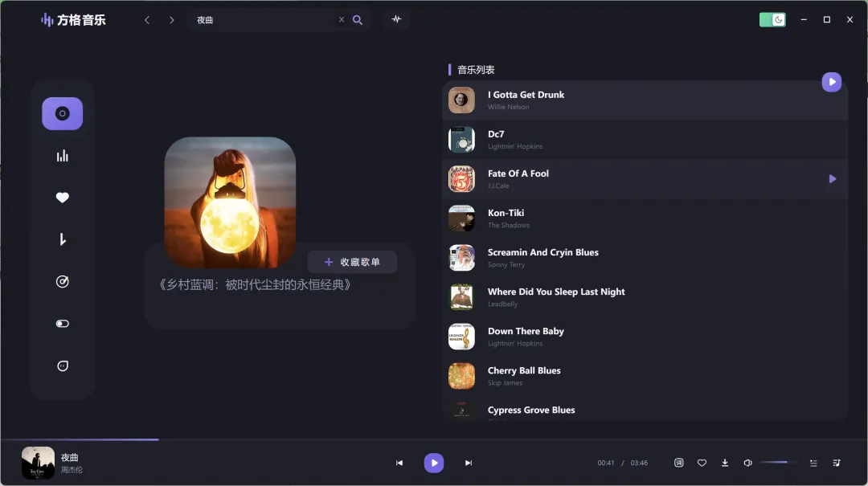
Task: Open the lyrics icon in the player bar
Action: click(x=678, y=463)
